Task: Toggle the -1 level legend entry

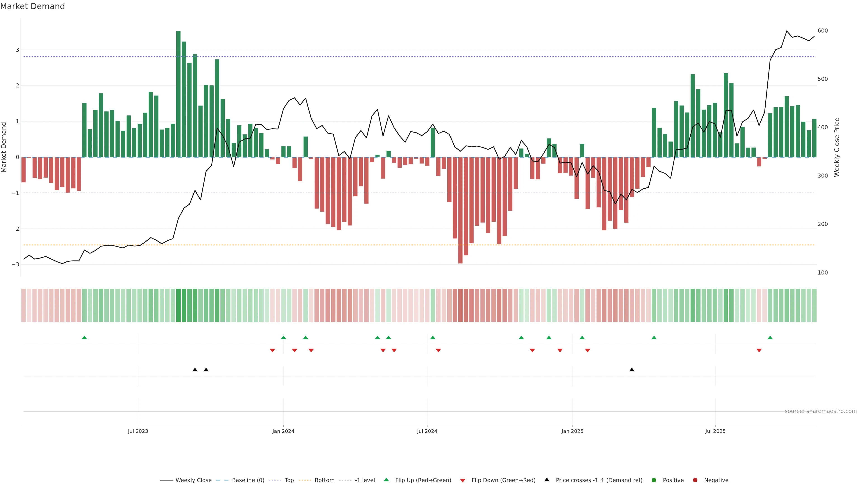Action: coord(365,480)
